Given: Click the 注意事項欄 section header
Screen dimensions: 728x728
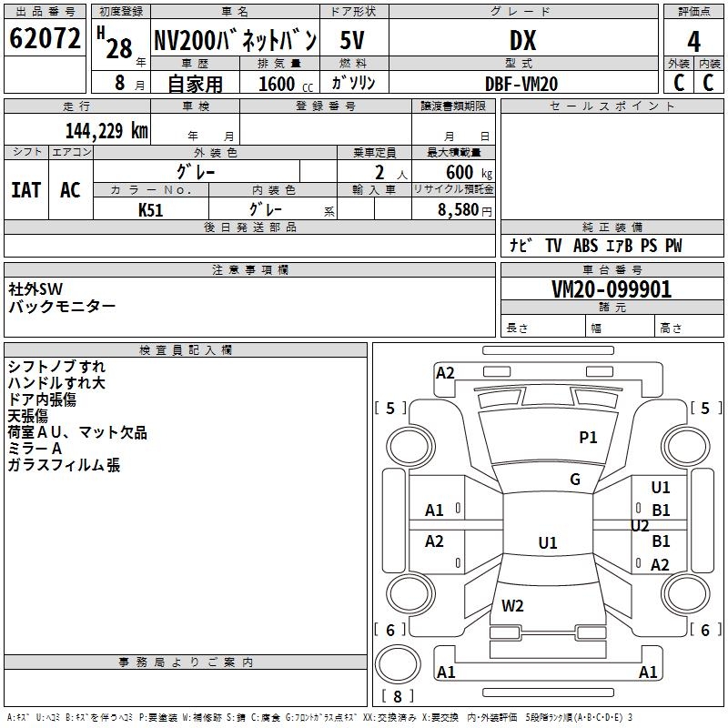Looking at the screenshot, I should (x=249, y=269).
